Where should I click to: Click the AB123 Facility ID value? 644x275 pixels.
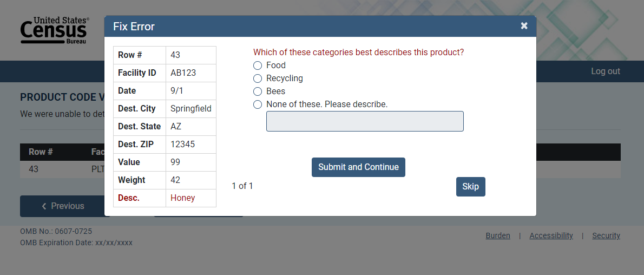[183, 73]
